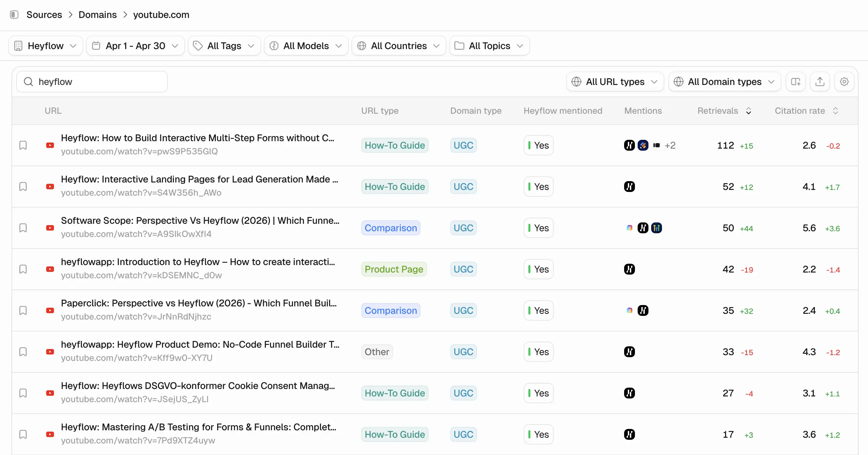
Task: Sort by Retrievals column
Action: 724,111
